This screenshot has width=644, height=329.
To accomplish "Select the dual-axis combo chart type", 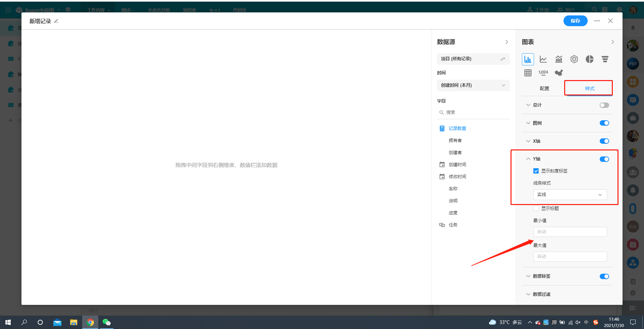I will pyautogui.click(x=558, y=59).
